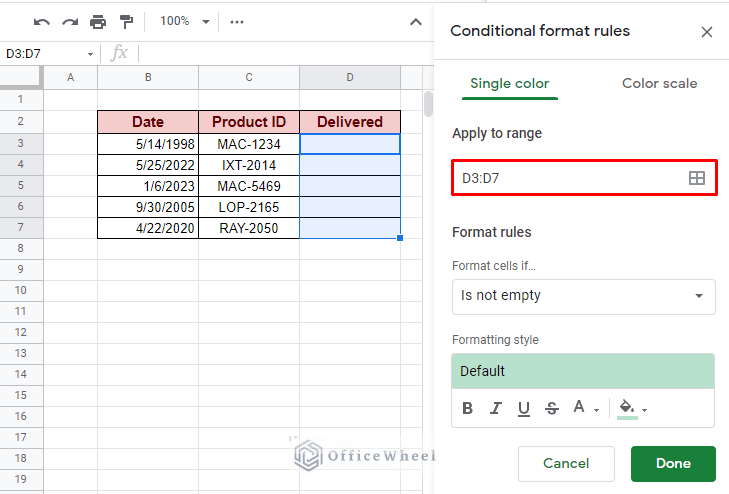Image resolution: width=729 pixels, height=494 pixels.
Task: Toggle Italic in formatting style
Action: point(496,408)
